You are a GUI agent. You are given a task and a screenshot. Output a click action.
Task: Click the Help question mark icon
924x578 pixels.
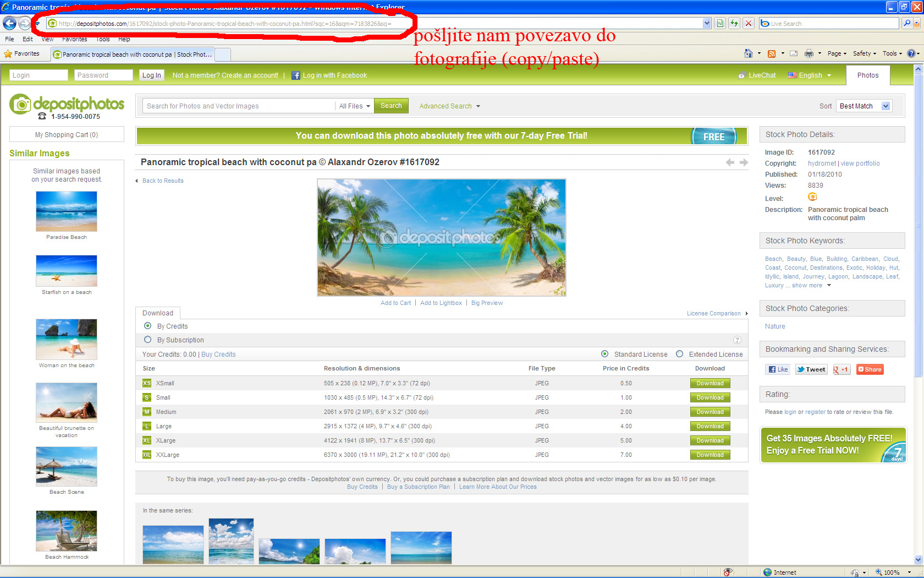point(911,53)
